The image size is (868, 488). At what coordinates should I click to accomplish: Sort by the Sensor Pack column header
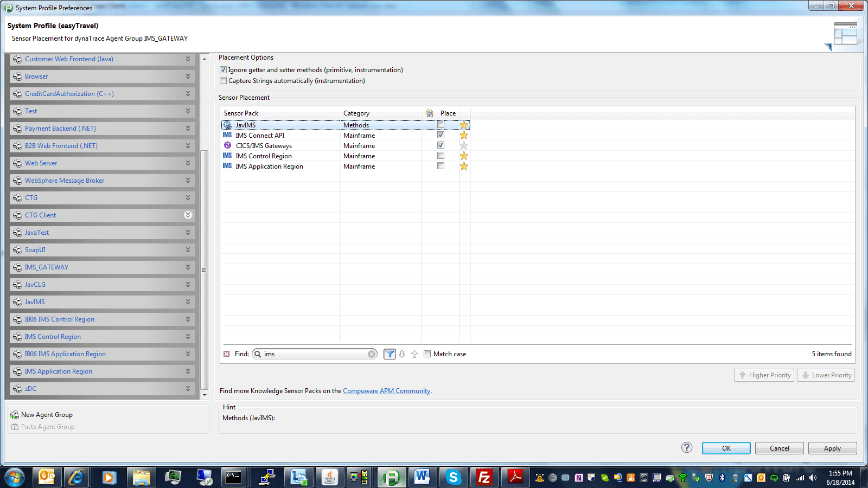[x=280, y=113]
